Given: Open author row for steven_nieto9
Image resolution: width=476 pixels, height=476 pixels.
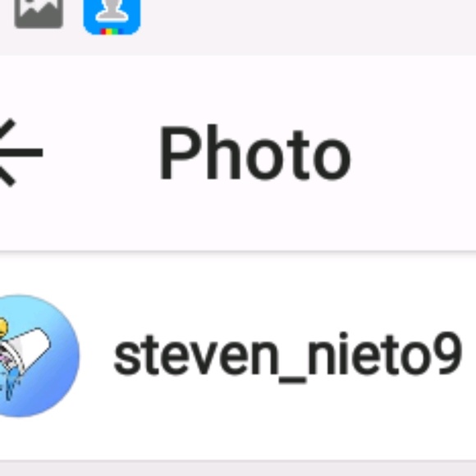Looking at the screenshot, I should 238,356.
